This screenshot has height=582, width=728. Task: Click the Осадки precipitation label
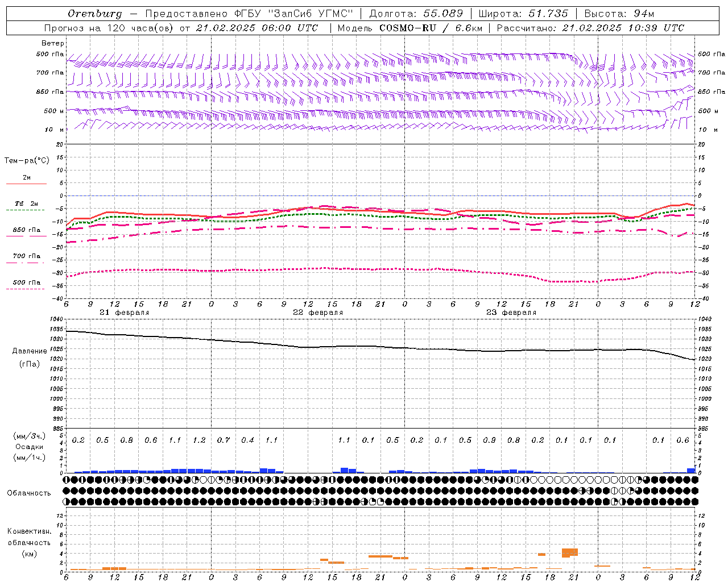click(x=30, y=447)
